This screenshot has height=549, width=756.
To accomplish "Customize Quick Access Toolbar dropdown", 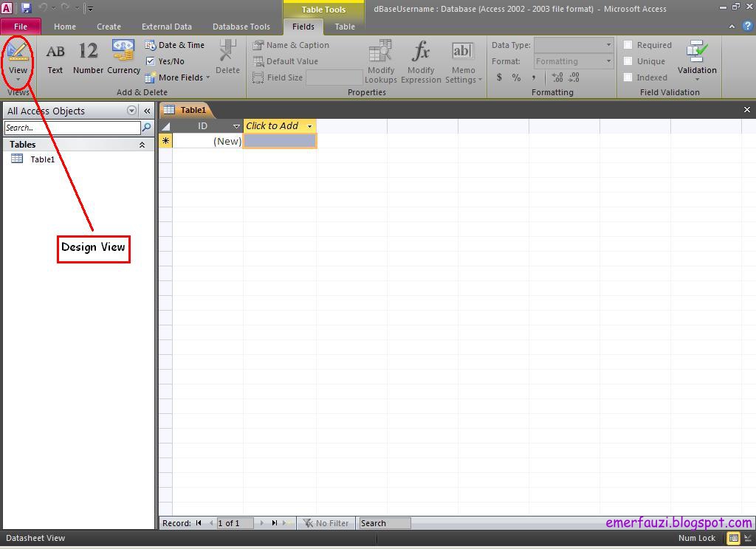I will [x=89, y=8].
